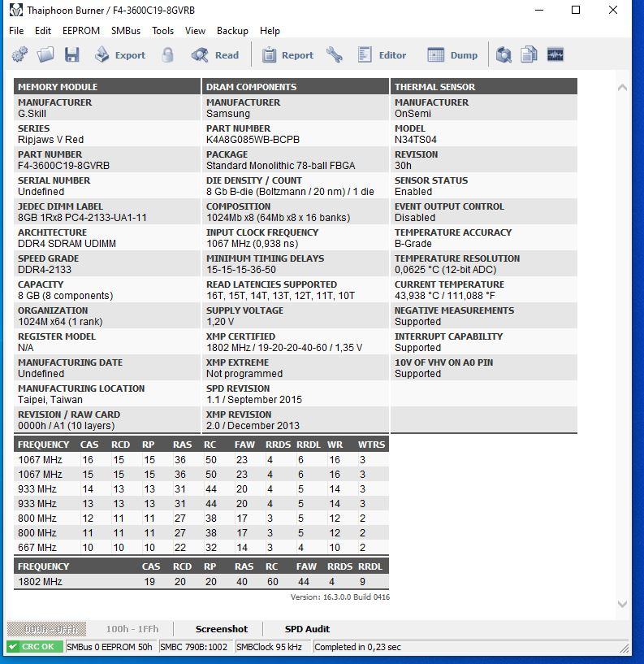Open the Report view from toolbar
Screen dimensions: 644x664
point(287,55)
